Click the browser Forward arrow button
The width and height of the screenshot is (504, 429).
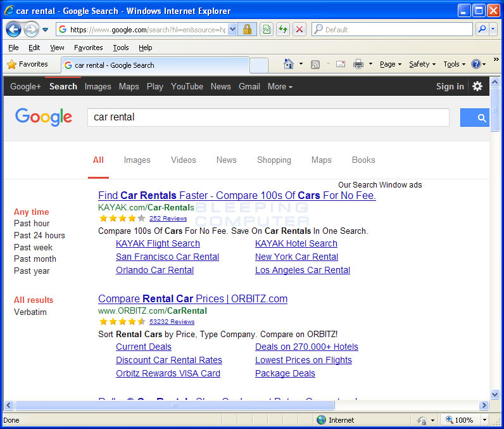click(31, 30)
